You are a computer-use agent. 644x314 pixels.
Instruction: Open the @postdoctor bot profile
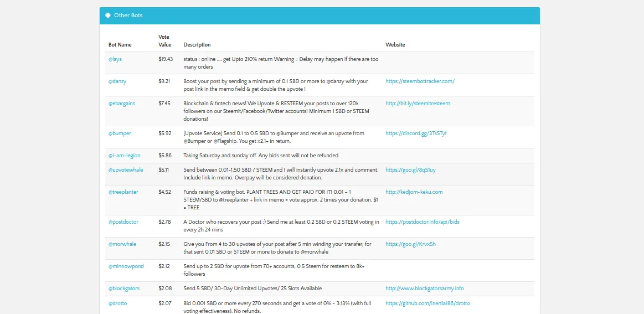click(123, 222)
